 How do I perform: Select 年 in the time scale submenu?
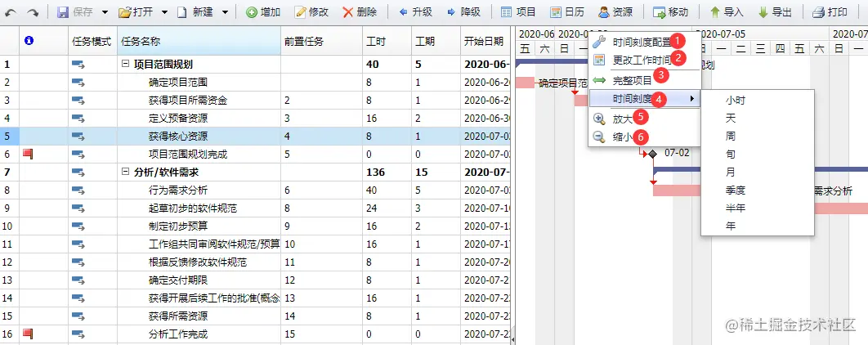click(x=758, y=226)
